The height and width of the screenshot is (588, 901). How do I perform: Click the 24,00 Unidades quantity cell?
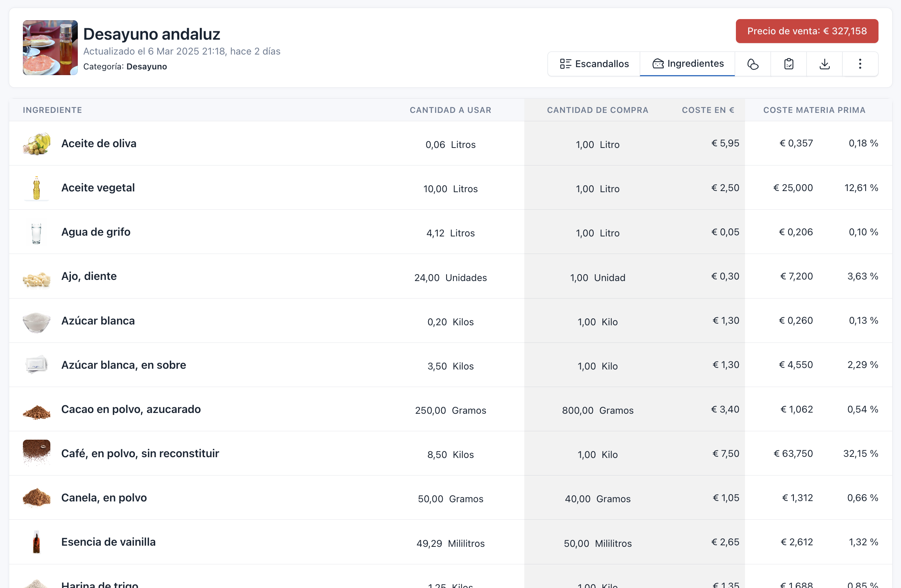(450, 278)
